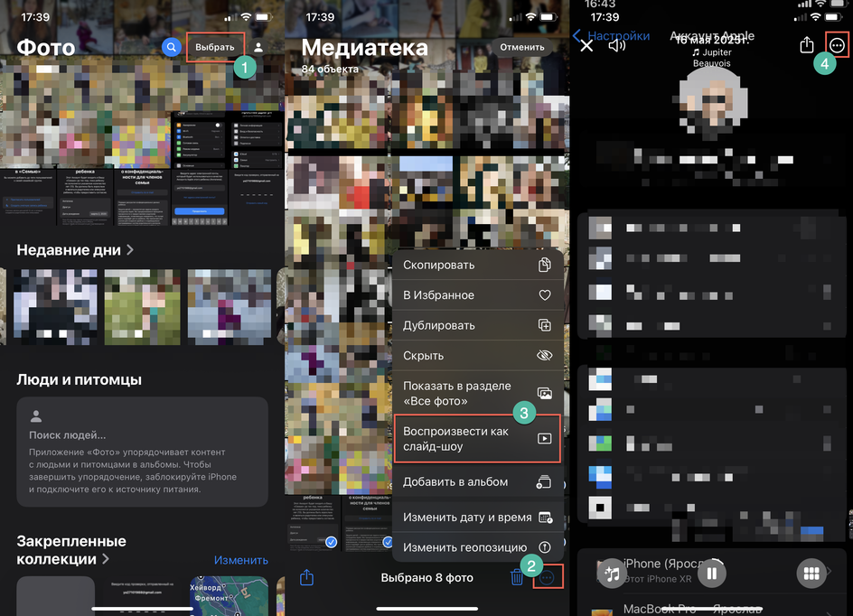Screen dimensions: 853x616
Task: Open the more options ellipsis in bottom toolbar
Action: coord(548,577)
